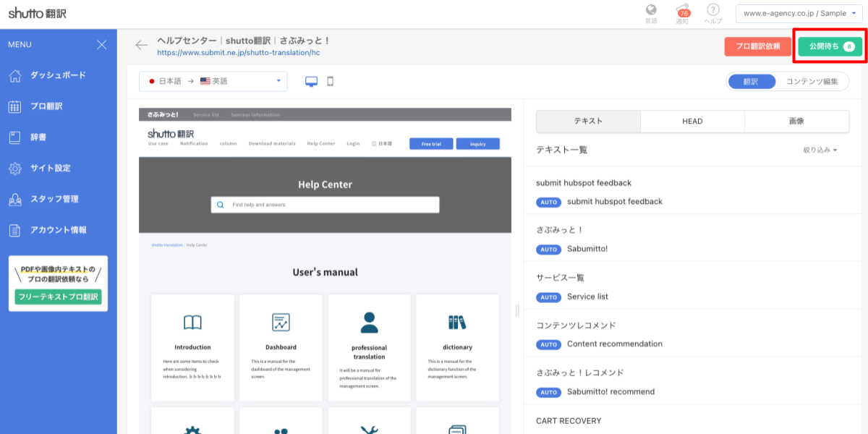Select CART RECOVERY text entry

pyautogui.click(x=569, y=420)
